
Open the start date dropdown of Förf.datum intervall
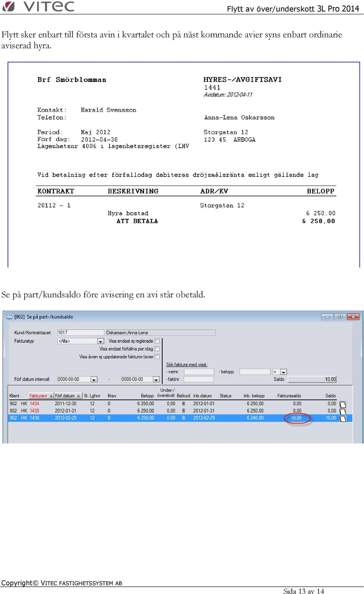pyautogui.click(x=94, y=379)
